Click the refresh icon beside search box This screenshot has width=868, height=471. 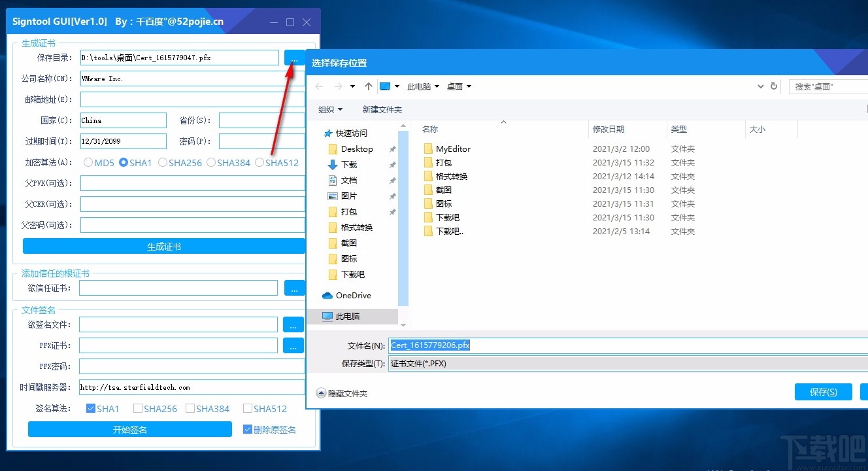pyautogui.click(x=773, y=86)
